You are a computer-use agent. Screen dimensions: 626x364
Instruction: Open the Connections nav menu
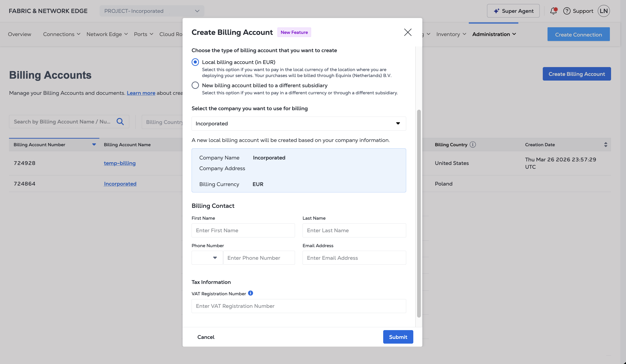[x=62, y=34]
